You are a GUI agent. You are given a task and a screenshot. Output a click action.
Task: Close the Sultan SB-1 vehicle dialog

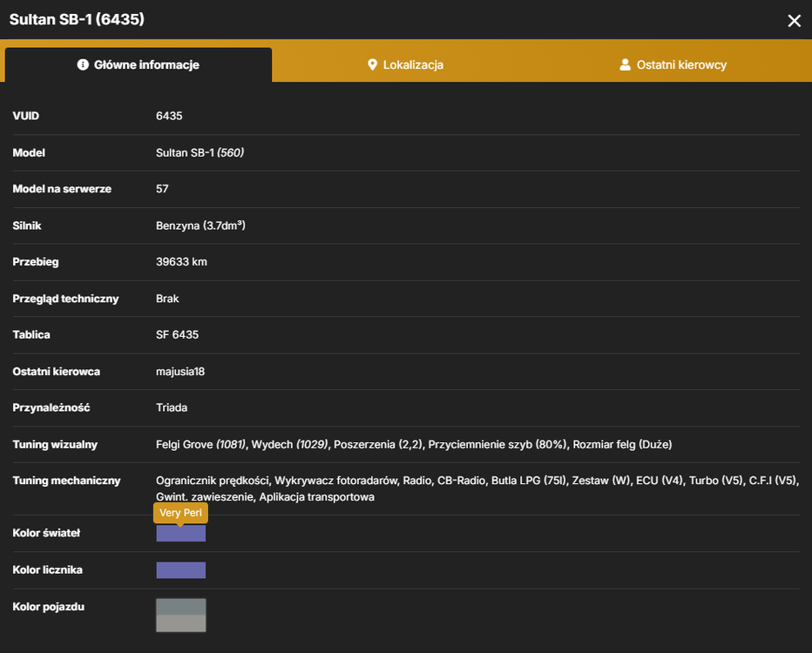[x=794, y=21]
